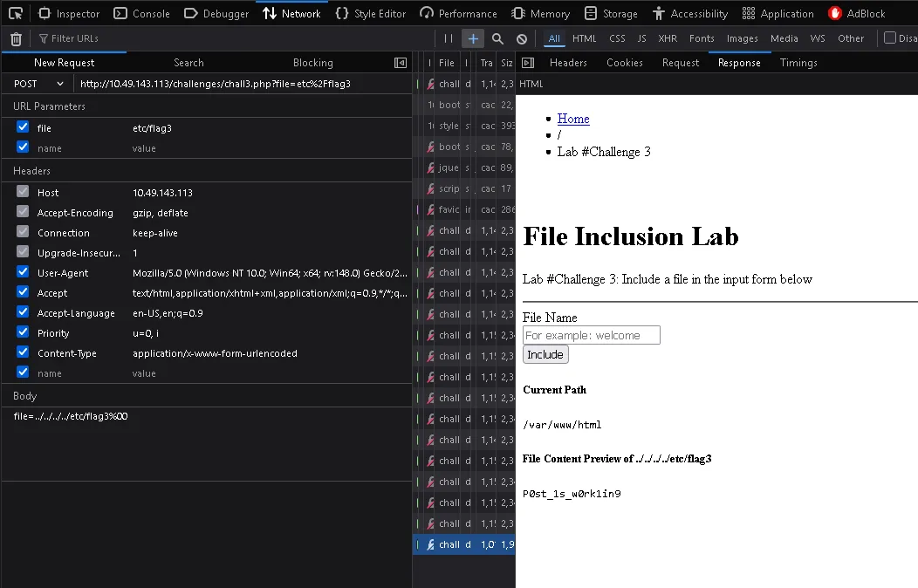Collapse the URL Parameters section
The image size is (918, 588).
[49, 106]
